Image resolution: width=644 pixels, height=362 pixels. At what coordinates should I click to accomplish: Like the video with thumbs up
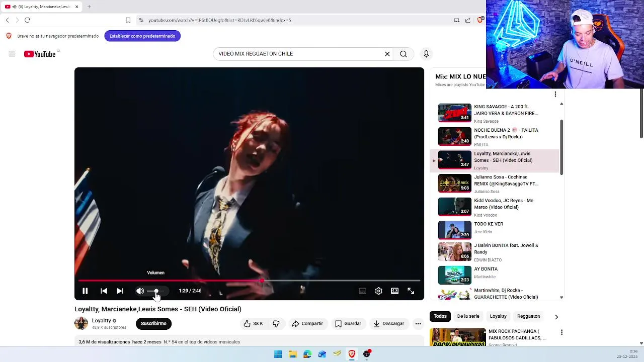coord(253,323)
